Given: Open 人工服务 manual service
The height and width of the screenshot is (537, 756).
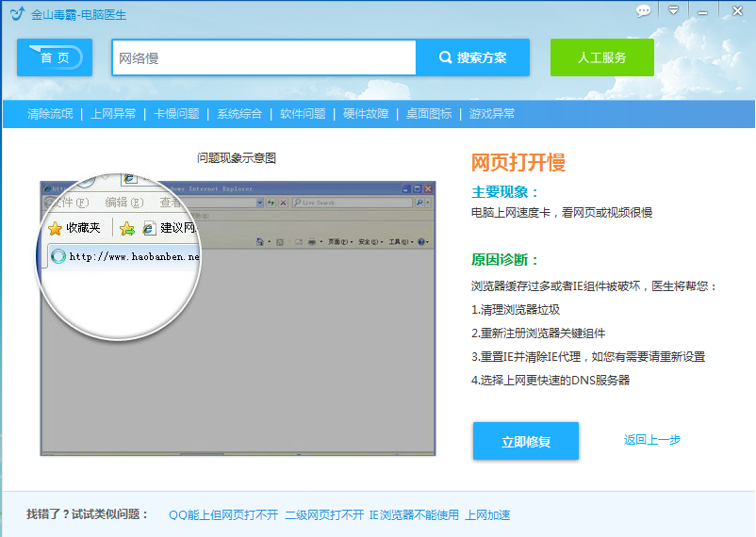Looking at the screenshot, I should point(602,57).
